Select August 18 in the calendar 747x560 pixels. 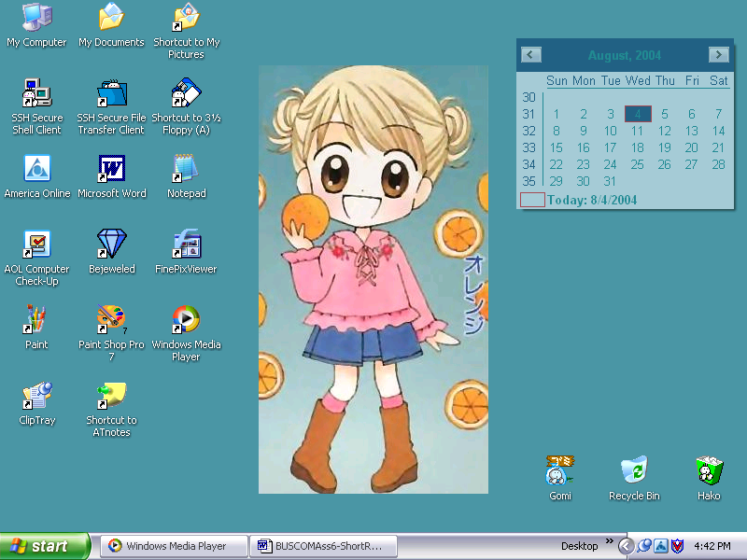638,147
